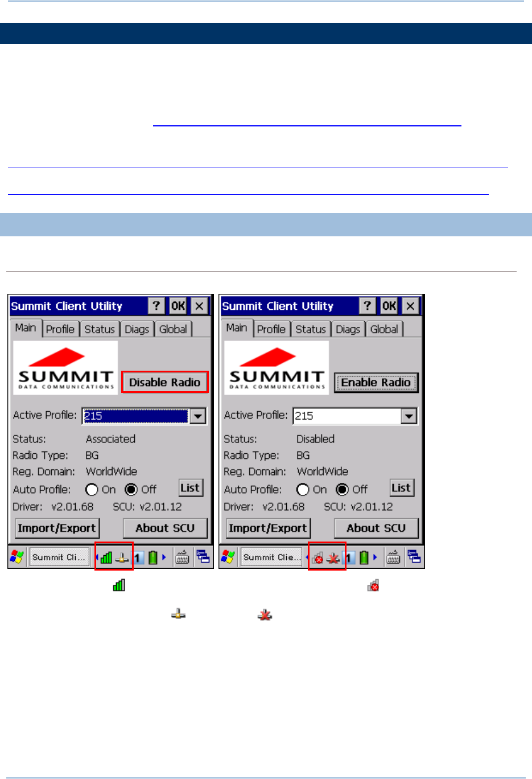Screen dimensions: 532x779
Task: Click 'Summit Clie...' taskbar button in the Disabled window
Action: [270, 557]
